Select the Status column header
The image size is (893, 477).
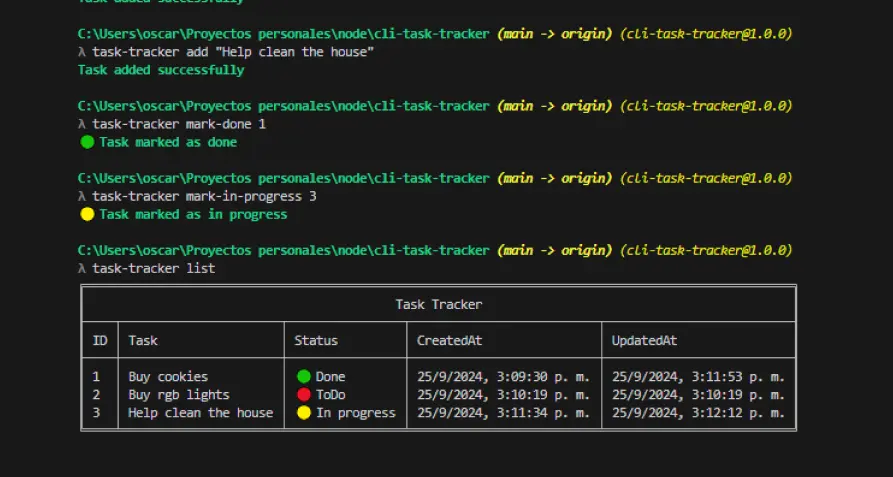pyautogui.click(x=316, y=340)
